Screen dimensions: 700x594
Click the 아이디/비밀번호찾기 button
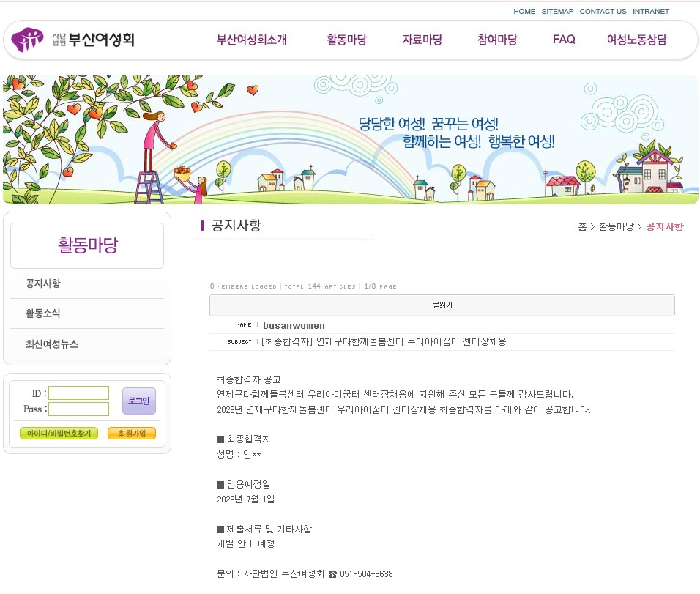[x=59, y=433]
